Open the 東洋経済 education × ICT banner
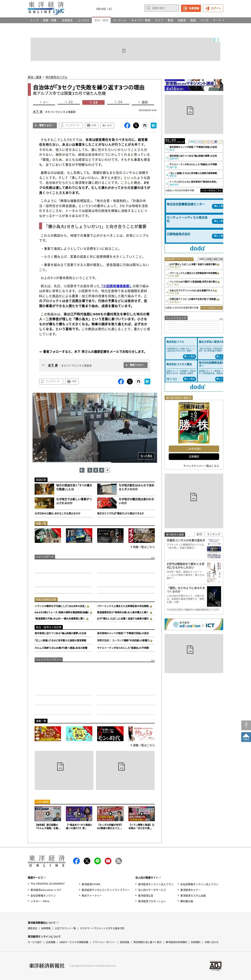Image resolution: width=251 pixels, height=980 pixels. tap(194, 624)
